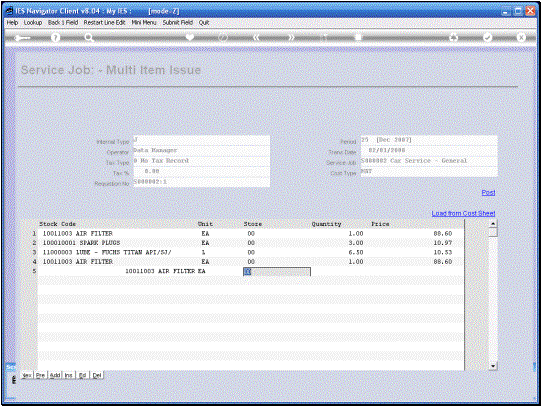Click the scroll up arrow of the grid

coord(493,224)
